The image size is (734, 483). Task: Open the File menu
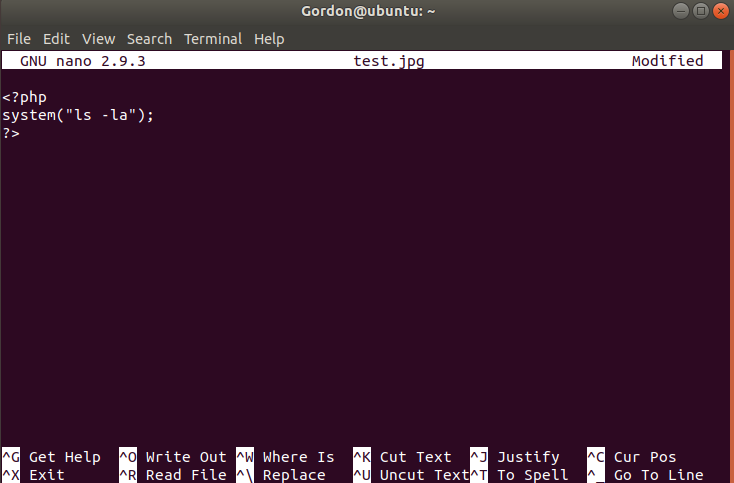tap(18, 39)
